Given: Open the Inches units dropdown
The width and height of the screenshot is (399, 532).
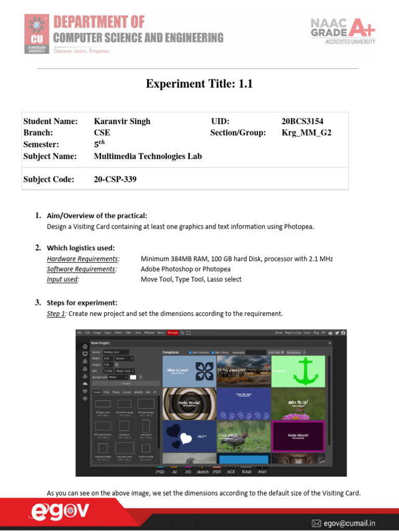Looking at the screenshot, I should (124, 358).
